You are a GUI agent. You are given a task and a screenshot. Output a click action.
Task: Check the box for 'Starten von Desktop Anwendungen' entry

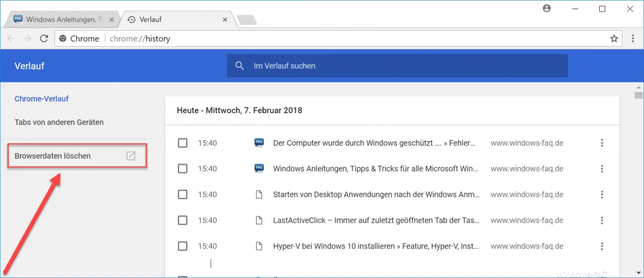pos(183,195)
